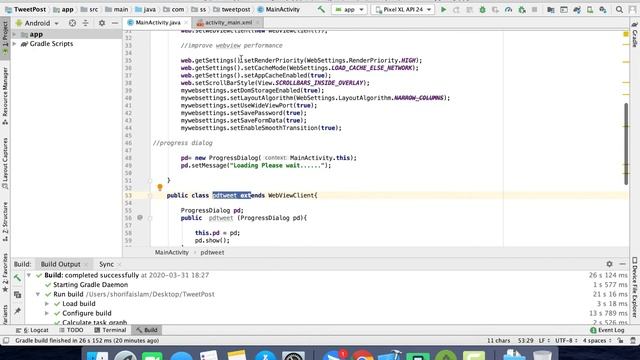Expand the Gradle Scripts tree node
This screenshot has height=360, width=640.
[x=15, y=44]
